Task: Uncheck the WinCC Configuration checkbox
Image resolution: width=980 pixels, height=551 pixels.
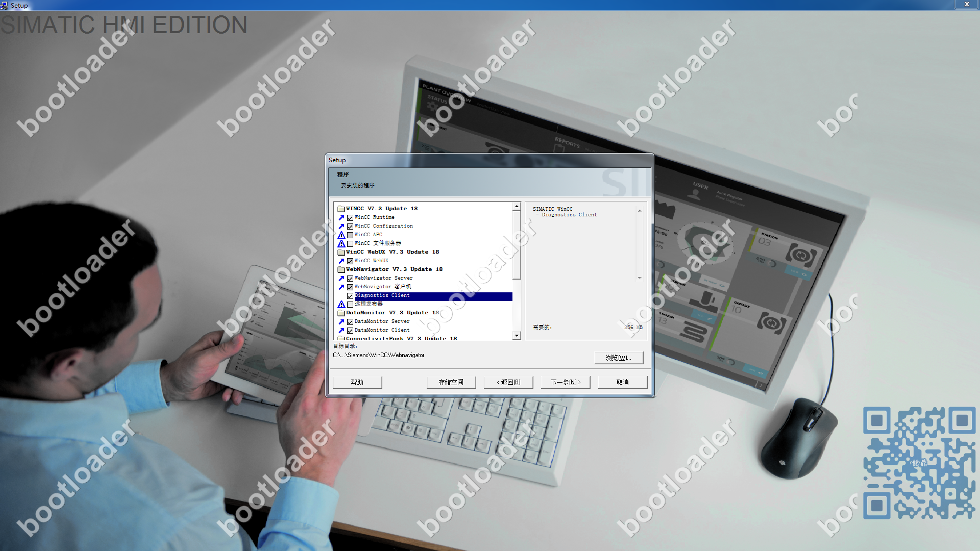Action: [x=350, y=227]
